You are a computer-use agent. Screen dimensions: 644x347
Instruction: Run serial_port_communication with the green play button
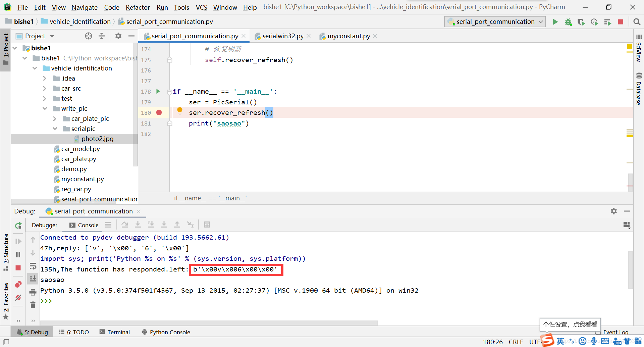[555, 22]
